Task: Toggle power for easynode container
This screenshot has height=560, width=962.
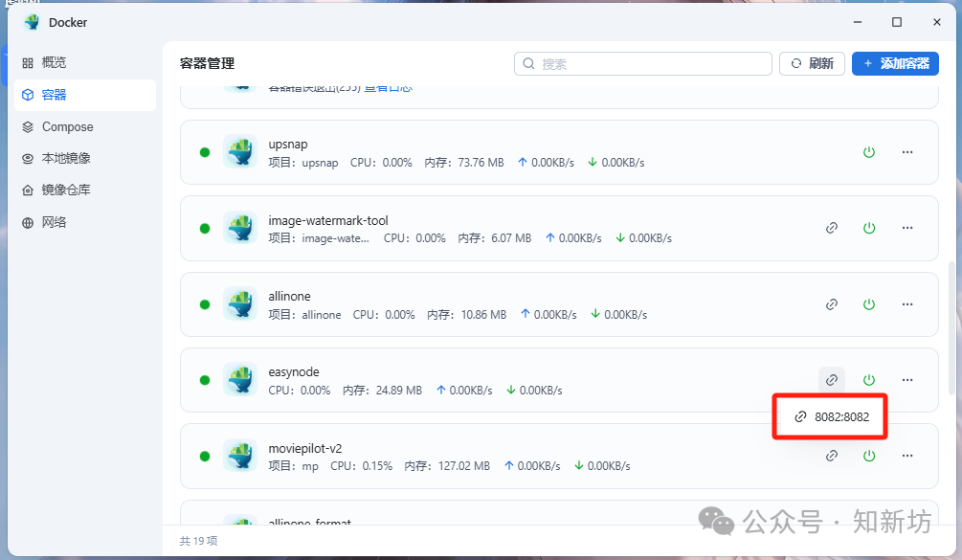Action: pyautogui.click(x=869, y=380)
